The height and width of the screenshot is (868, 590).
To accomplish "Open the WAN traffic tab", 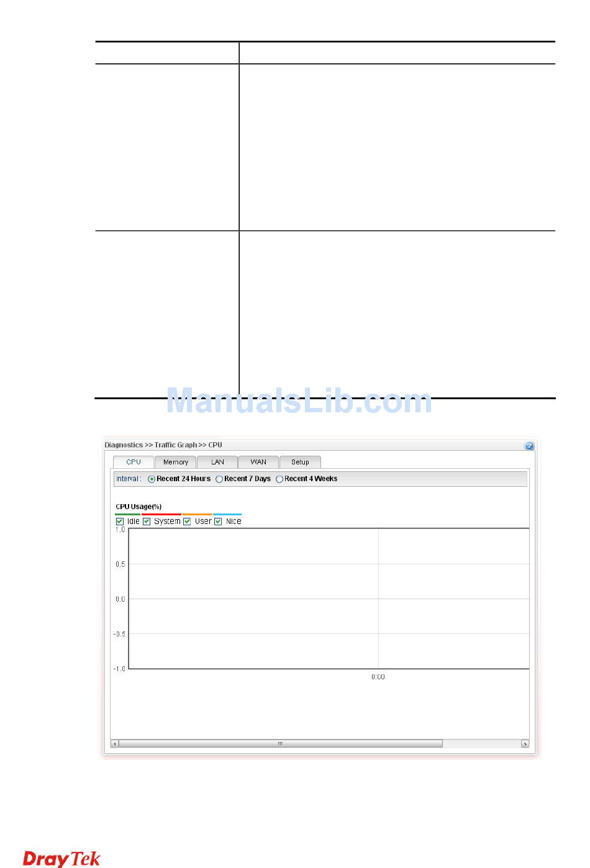I will tap(258, 462).
